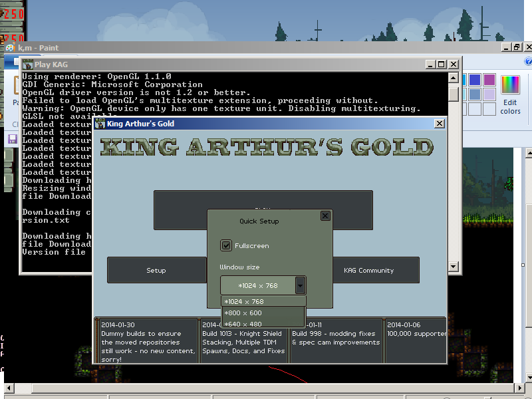Uncheck the Fullscreen checkbox
This screenshot has width=532, height=399.
pyautogui.click(x=226, y=245)
